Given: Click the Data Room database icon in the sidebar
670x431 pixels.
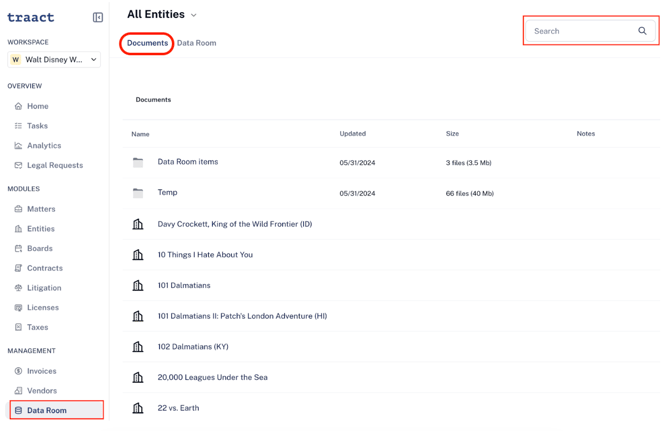Looking at the screenshot, I should point(18,410).
